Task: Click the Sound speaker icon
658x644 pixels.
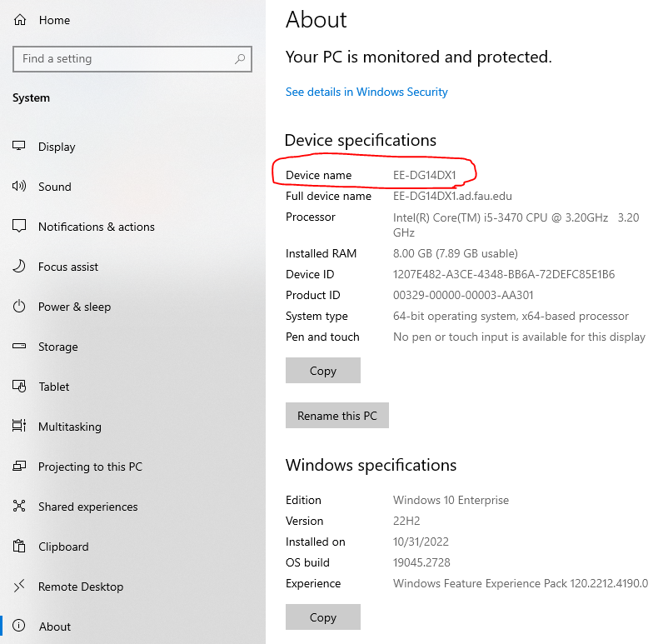Action: tap(19, 187)
